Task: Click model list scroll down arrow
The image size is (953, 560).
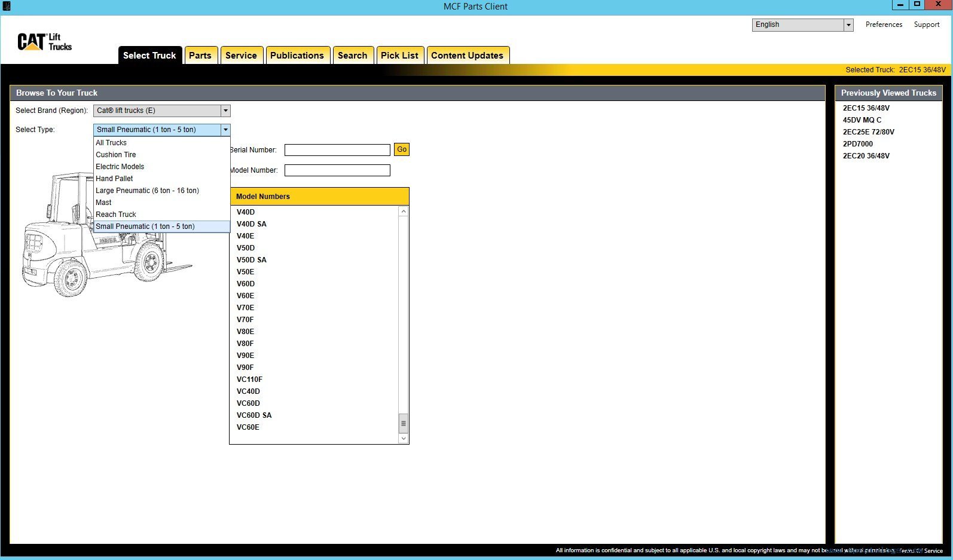Action: coord(404,438)
